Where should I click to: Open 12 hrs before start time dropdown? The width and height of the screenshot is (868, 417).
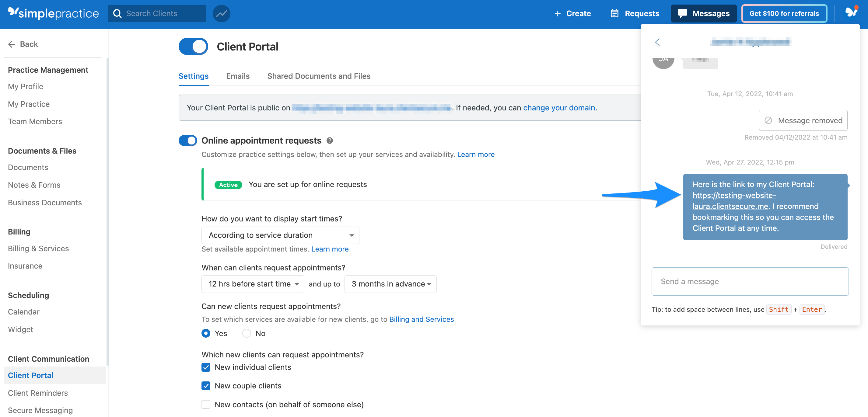[253, 284]
